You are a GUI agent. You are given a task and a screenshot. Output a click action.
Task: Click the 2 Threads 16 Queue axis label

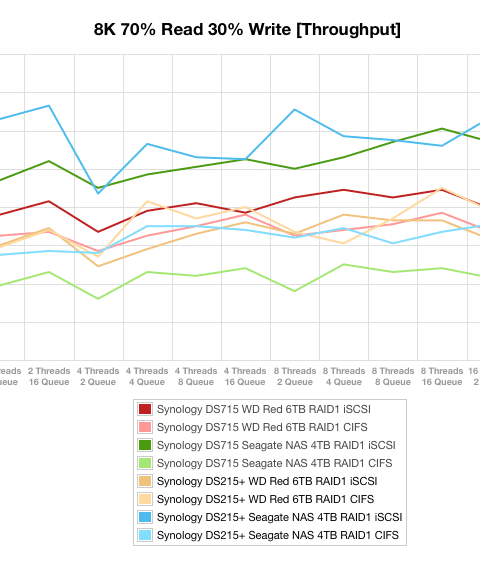[49, 376]
